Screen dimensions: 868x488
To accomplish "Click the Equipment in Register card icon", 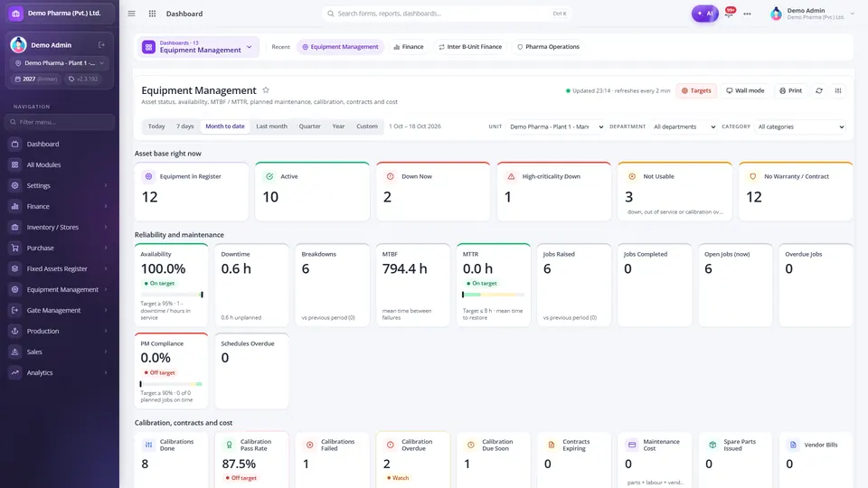I will tap(148, 176).
